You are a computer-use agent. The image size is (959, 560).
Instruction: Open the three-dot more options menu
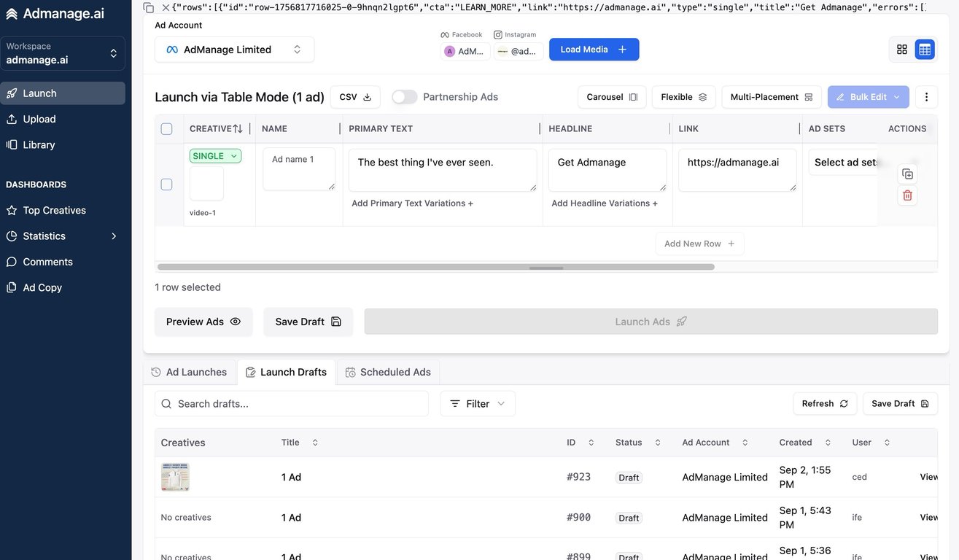pos(926,97)
